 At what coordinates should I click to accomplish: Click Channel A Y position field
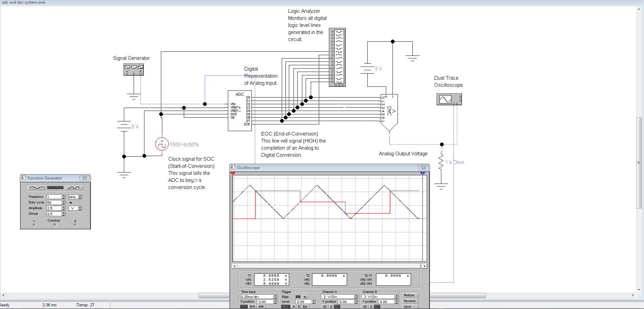point(346,302)
